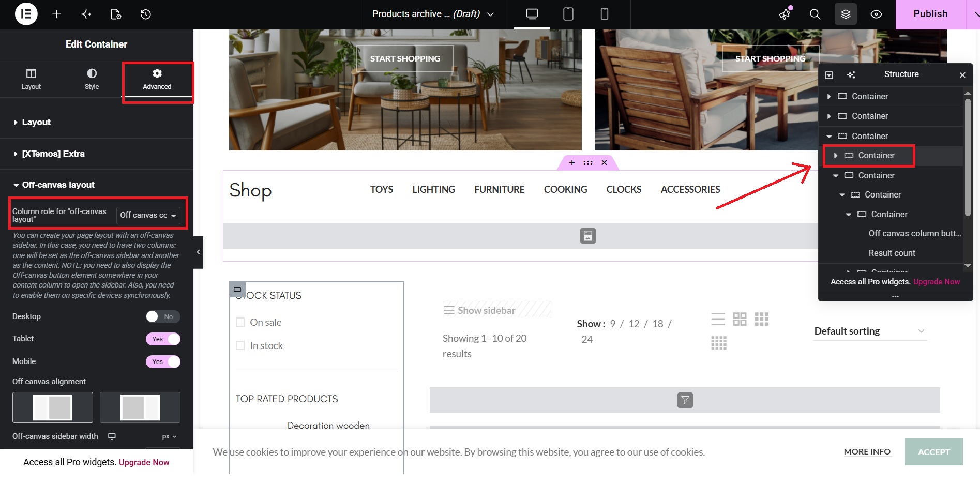Toggle the Desktop off-canvas switch
Viewport: 980px width, 484px height.
point(163,316)
